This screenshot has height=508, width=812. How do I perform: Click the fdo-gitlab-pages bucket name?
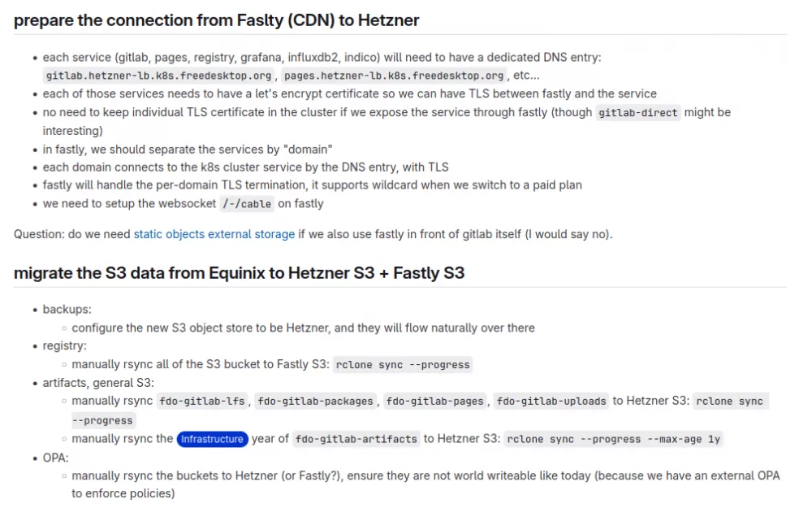tap(435, 402)
